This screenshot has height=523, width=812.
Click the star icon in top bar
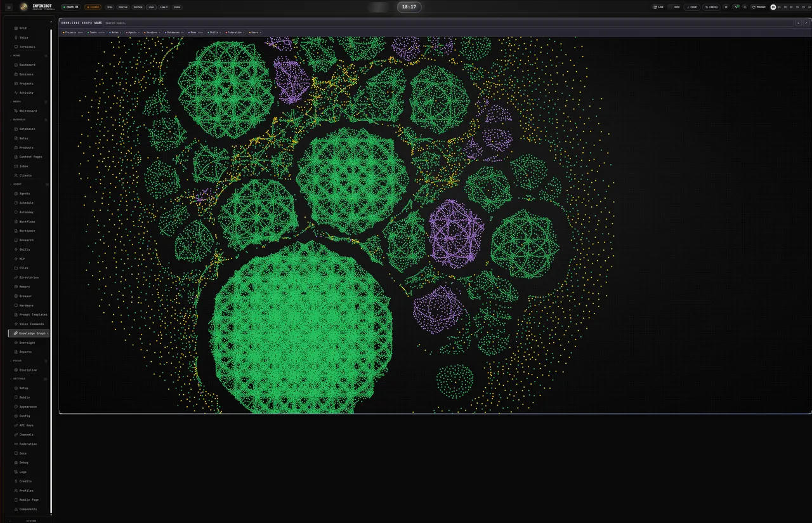click(726, 7)
